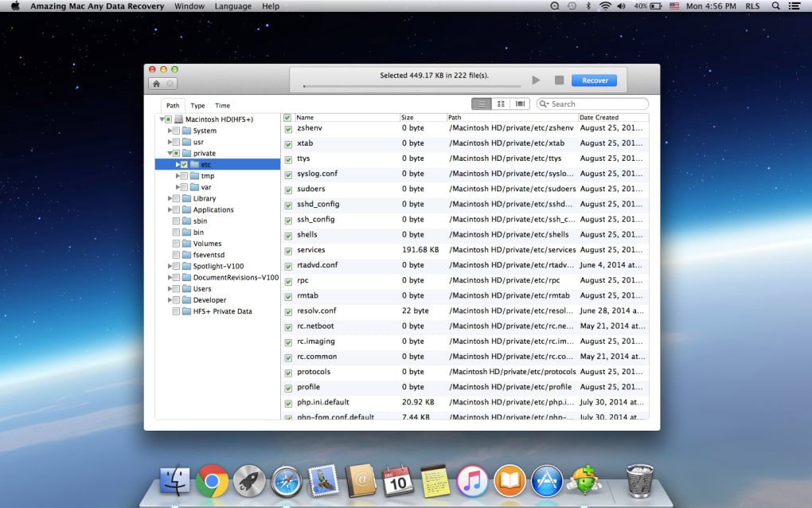Open the Language menu
The height and width of the screenshot is (508, 812).
tap(233, 6)
